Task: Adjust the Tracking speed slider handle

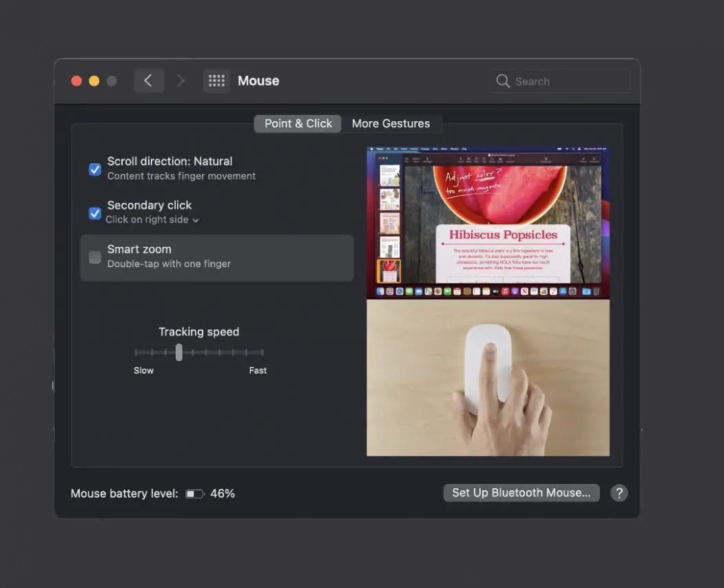Action: (179, 352)
